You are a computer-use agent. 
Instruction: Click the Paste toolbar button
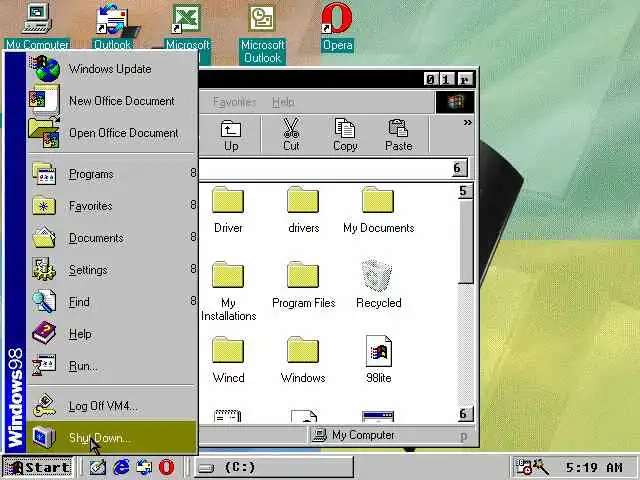click(x=398, y=135)
